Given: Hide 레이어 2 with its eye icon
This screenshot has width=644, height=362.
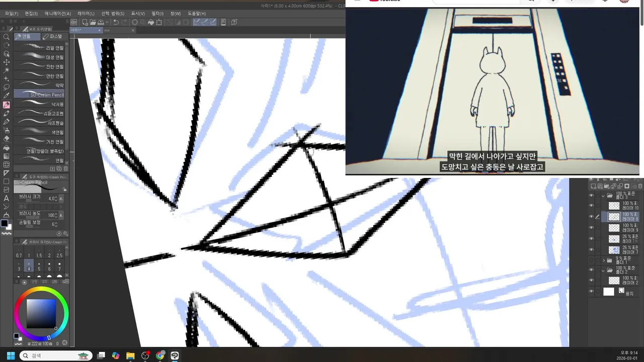Looking at the screenshot, I should click(591, 280).
